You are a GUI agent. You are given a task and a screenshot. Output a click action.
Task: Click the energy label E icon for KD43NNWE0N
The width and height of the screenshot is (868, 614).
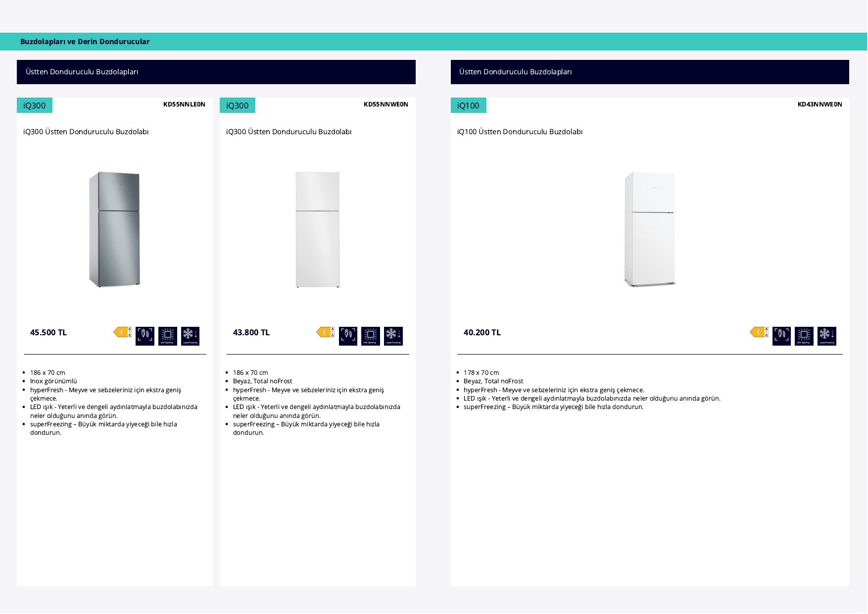click(759, 332)
